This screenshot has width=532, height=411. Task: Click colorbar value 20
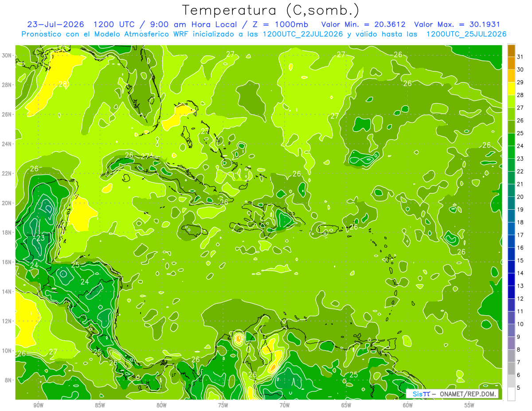pyautogui.click(x=520, y=197)
